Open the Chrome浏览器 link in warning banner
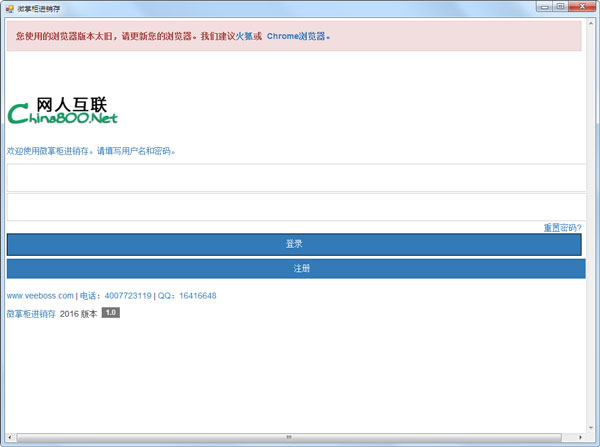The width and height of the screenshot is (600, 447). coord(296,36)
